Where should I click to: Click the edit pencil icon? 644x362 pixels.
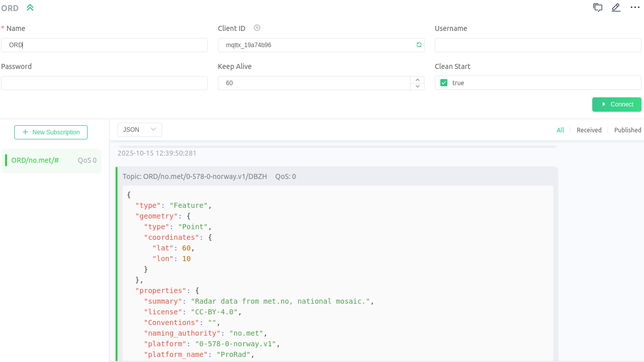point(616,8)
